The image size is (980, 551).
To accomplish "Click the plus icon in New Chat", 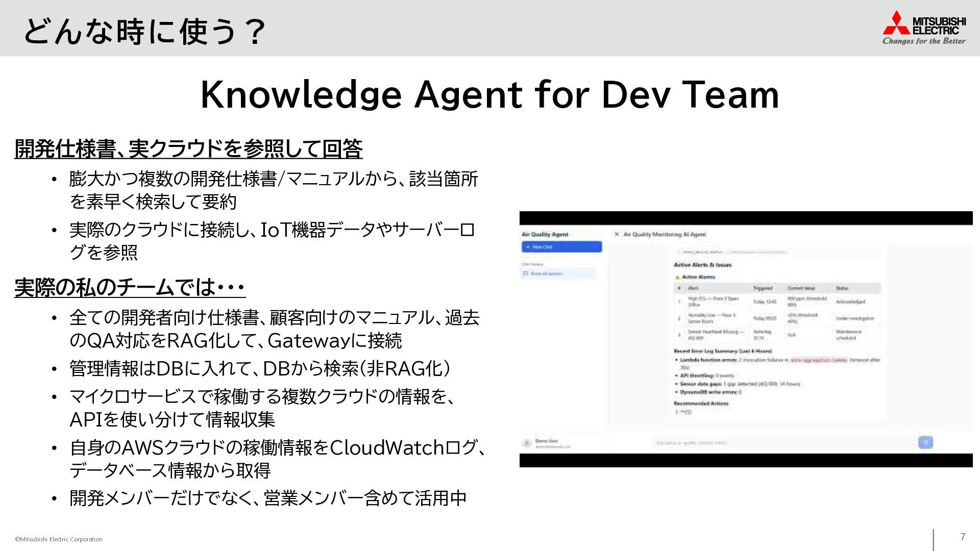I will pyautogui.click(x=528, y=247).
